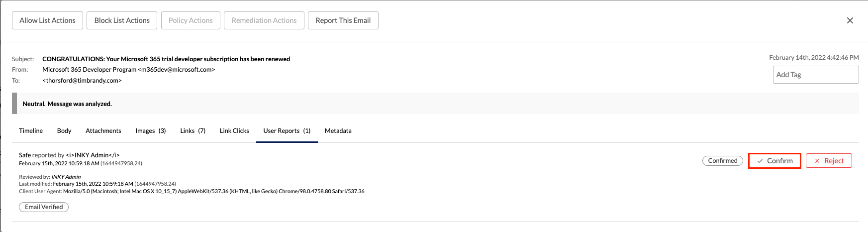Close the email details dialog
868x232 pixels.
(850, 20)
